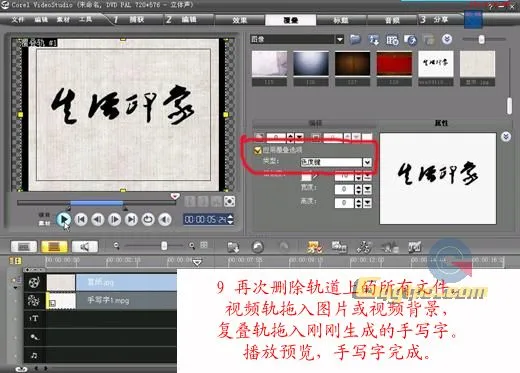Switch to the 编辑 options tab
This screenshot has height=373, width=520.
pos(315,123)
